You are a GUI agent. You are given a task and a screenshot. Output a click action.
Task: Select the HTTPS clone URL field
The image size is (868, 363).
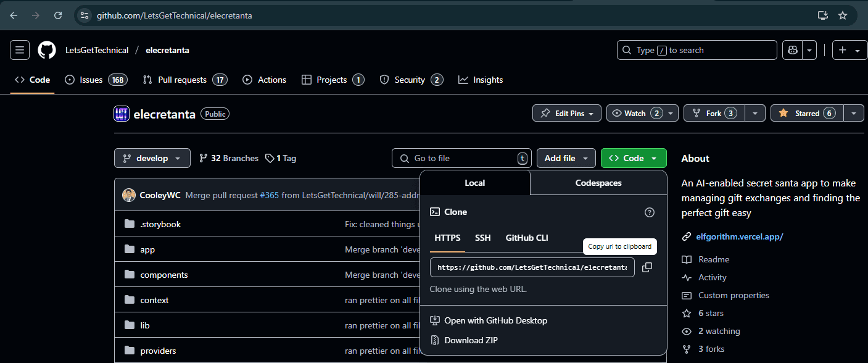pos(532,267)
